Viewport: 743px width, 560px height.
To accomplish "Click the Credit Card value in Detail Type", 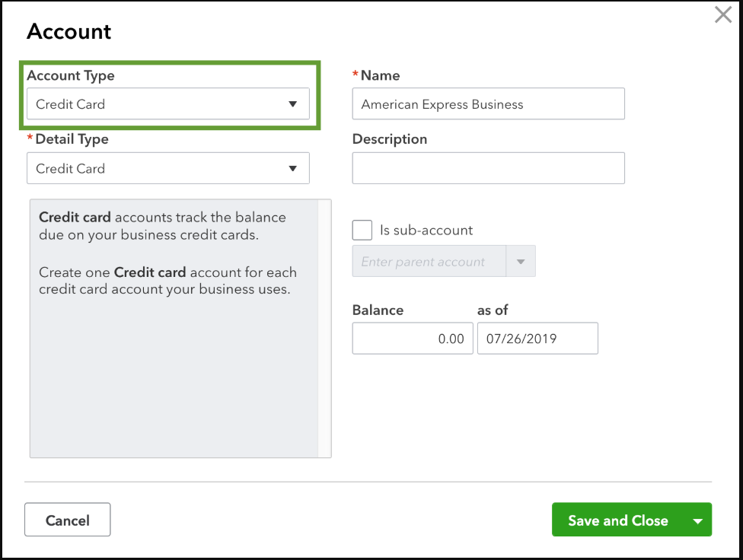I will click(71, 169).
